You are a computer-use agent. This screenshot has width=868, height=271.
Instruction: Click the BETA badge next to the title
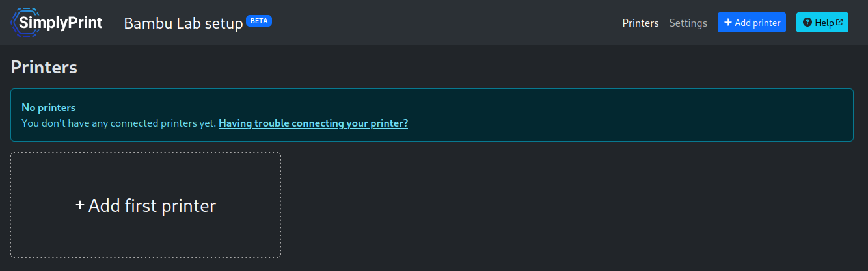(259, 21)
